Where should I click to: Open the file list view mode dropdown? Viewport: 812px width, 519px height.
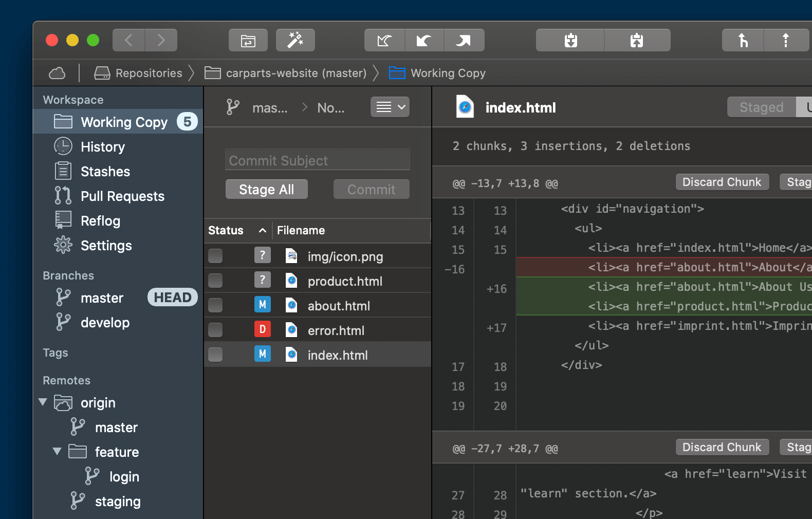tap(390, 107)
